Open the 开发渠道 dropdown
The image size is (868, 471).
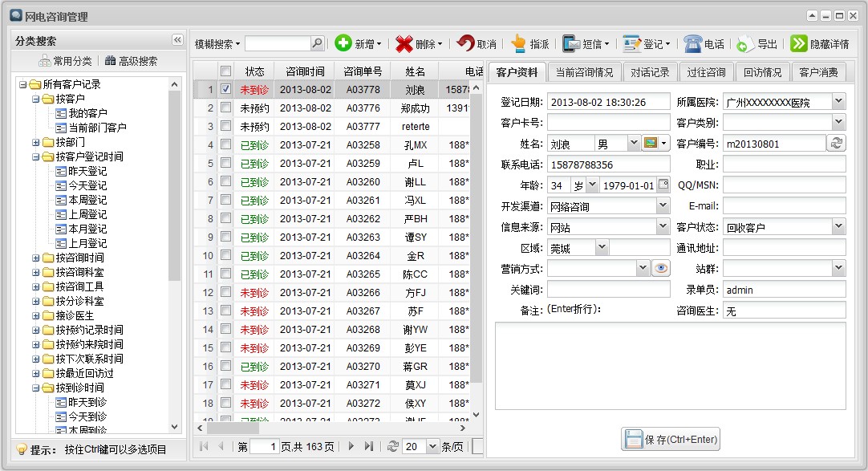click(x=663, y=206)
